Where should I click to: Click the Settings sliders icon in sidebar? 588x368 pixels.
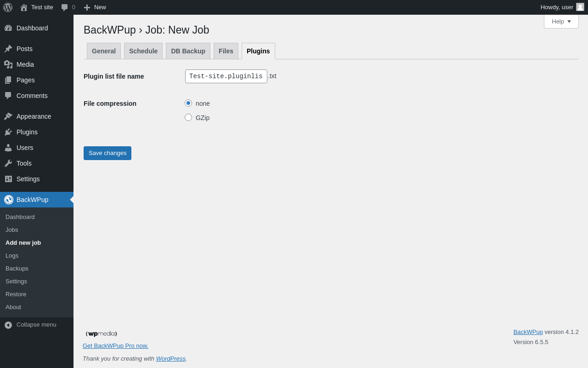pyautogui.click(x=8, y=179)
